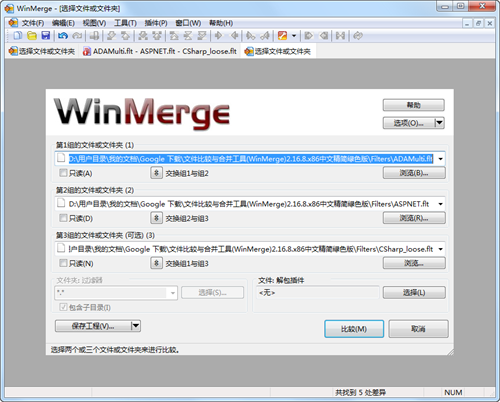Open the 视图(V) menu
The height and width of the screenshot is (402, 500).
[x=94, y=23]
